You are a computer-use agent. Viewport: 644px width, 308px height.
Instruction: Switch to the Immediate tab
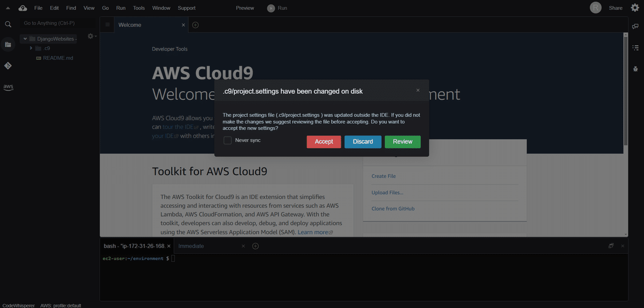191,246
